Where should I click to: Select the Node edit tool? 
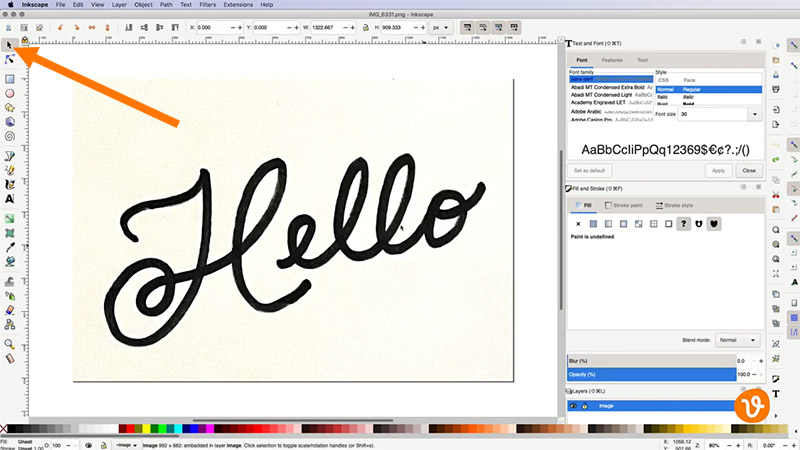9,60
